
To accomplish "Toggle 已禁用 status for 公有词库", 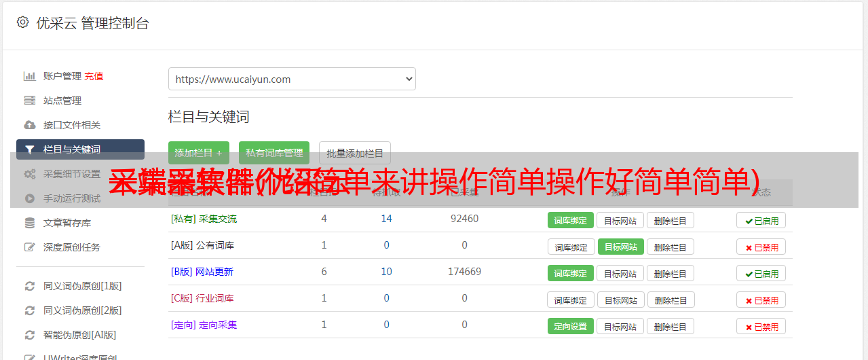I will tap(761, 247).
